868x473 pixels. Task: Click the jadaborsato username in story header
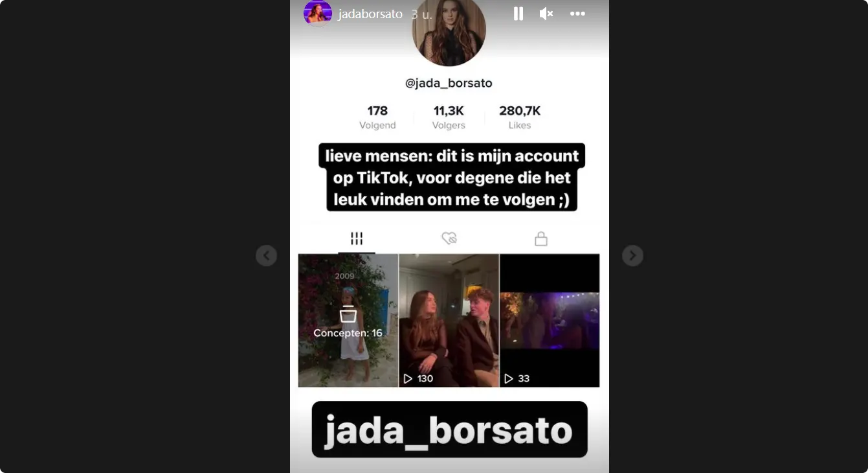coord(370,14)
